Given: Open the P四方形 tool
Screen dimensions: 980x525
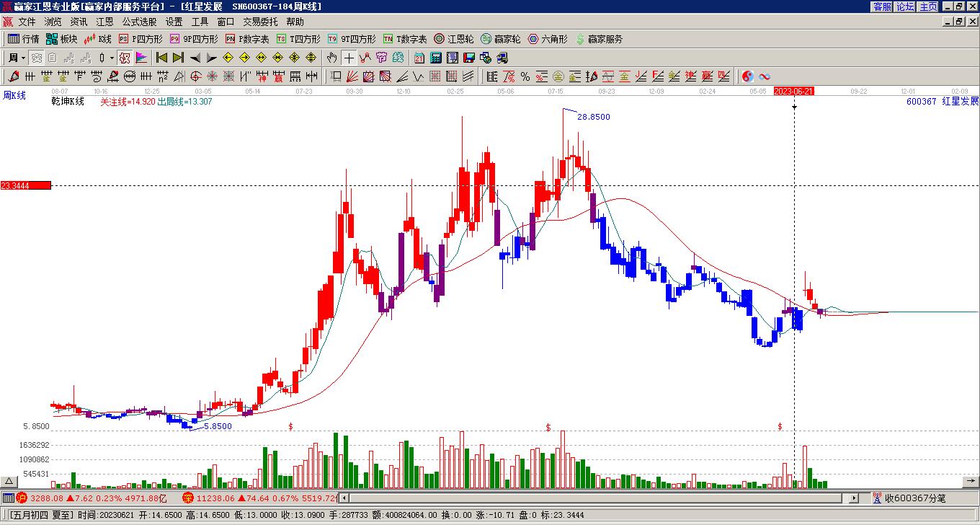Looking at the screenshot, I should click(x=141, y=39).
